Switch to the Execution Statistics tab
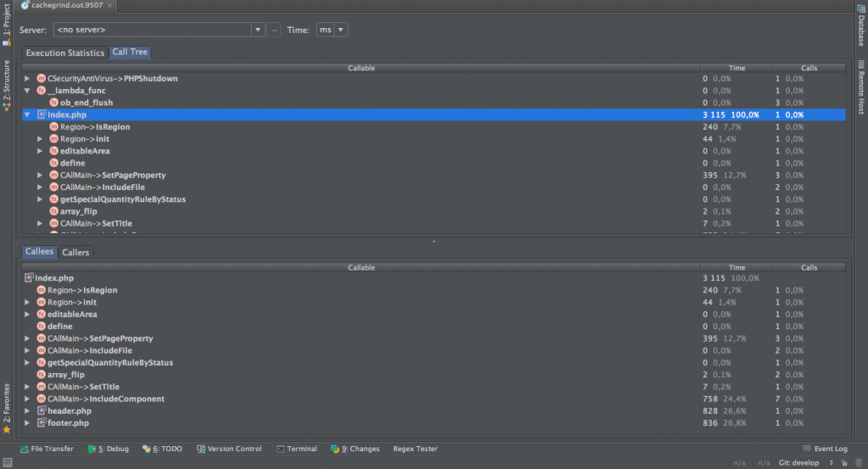This screenshot has width=868, height=469. tap(64, 53)
